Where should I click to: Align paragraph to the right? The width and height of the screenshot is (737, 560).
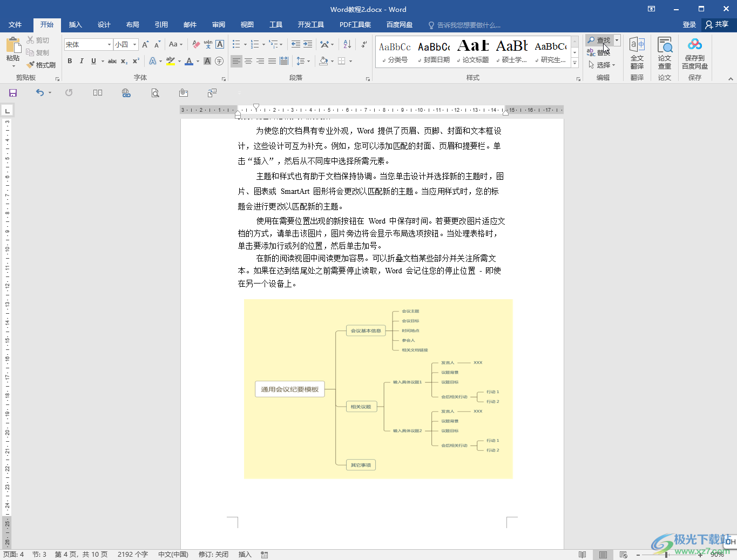pyautogui.click(x=260, y=61)
